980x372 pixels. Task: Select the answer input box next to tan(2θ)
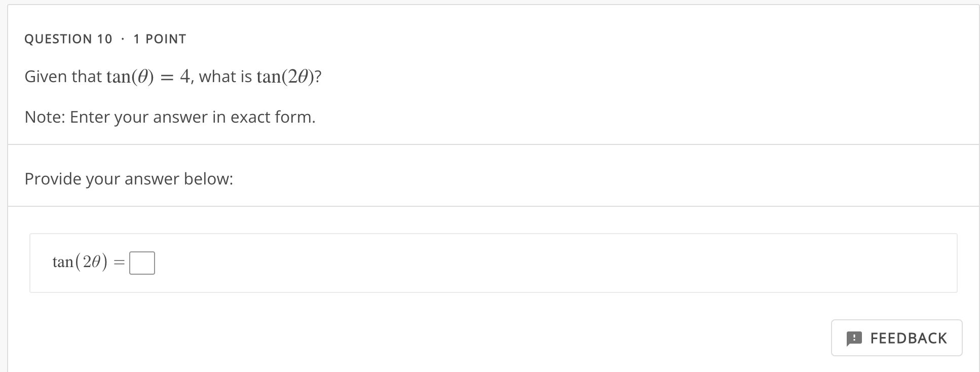(142, 263)
